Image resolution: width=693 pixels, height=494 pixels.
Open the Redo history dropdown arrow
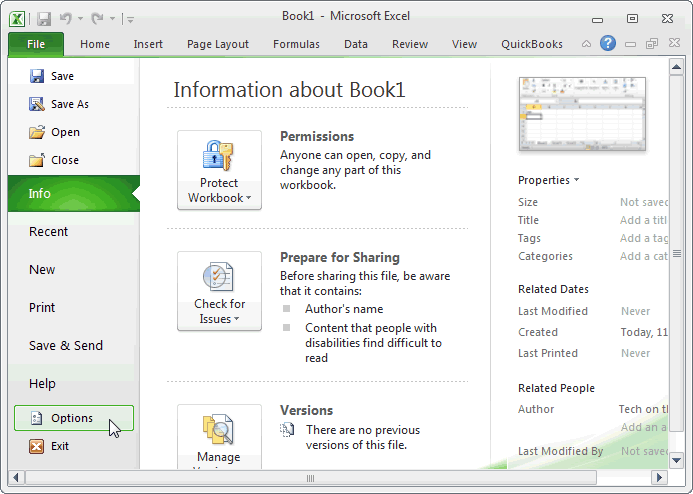112,19
